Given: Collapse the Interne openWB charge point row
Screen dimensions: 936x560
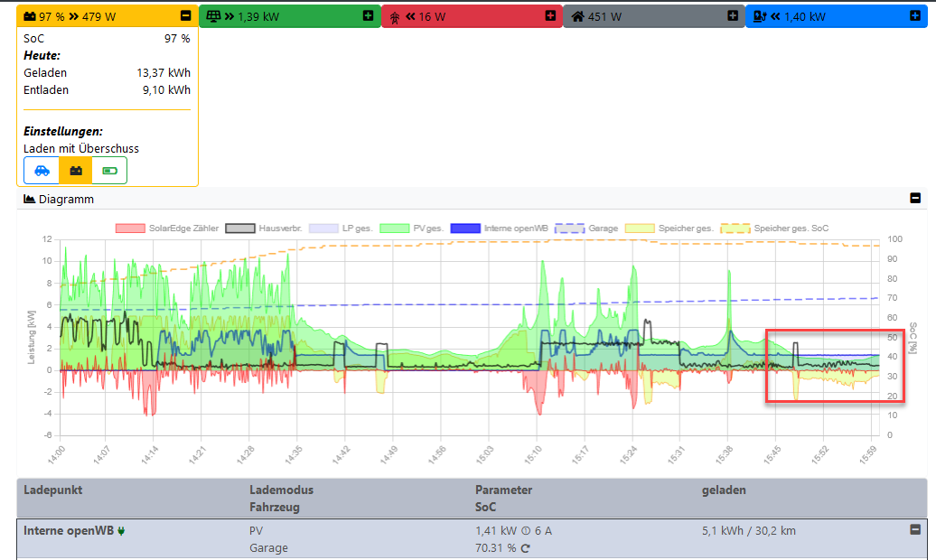Looking at the screenshot, I should click(x=914, y=531).
